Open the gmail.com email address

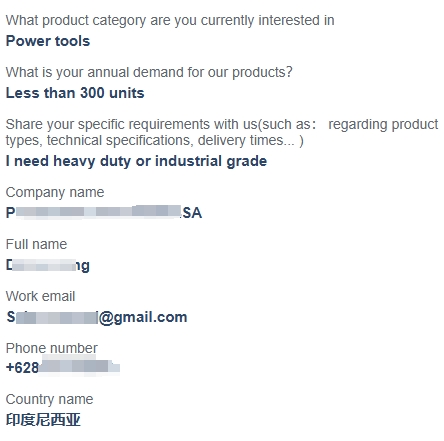97,317
